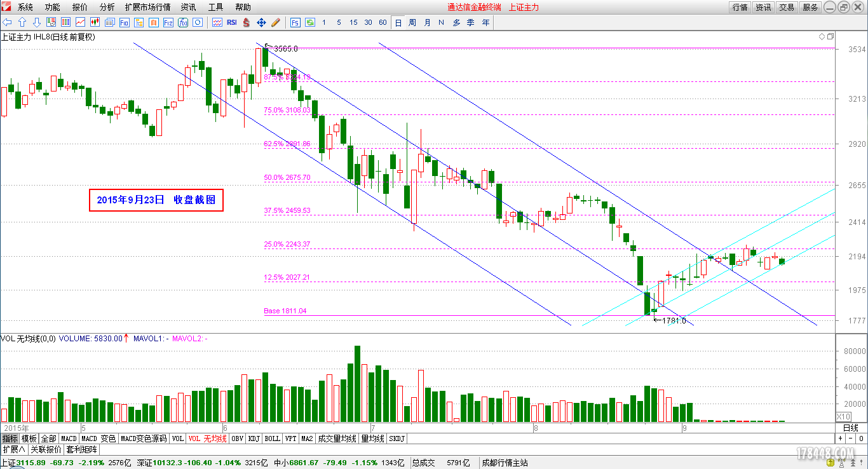Viewport: 868px width, 469px height.
Task: Click the orange tree structure icon
Action: 139,22
